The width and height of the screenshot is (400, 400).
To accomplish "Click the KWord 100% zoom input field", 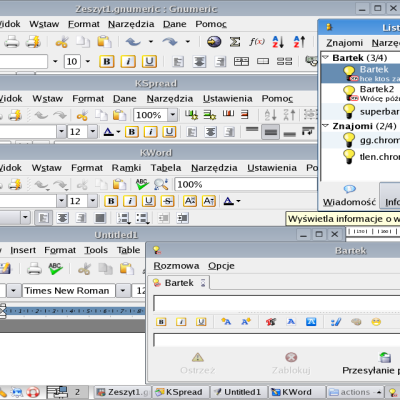I will click(x=246, y=184).
